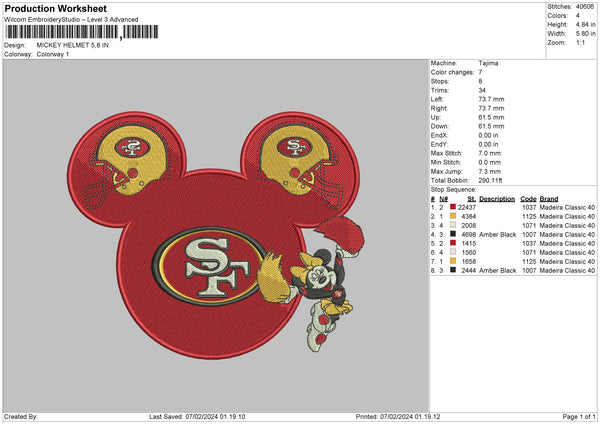Click the Trims value 34
The image size is (600, 424).
pos(482,90)
